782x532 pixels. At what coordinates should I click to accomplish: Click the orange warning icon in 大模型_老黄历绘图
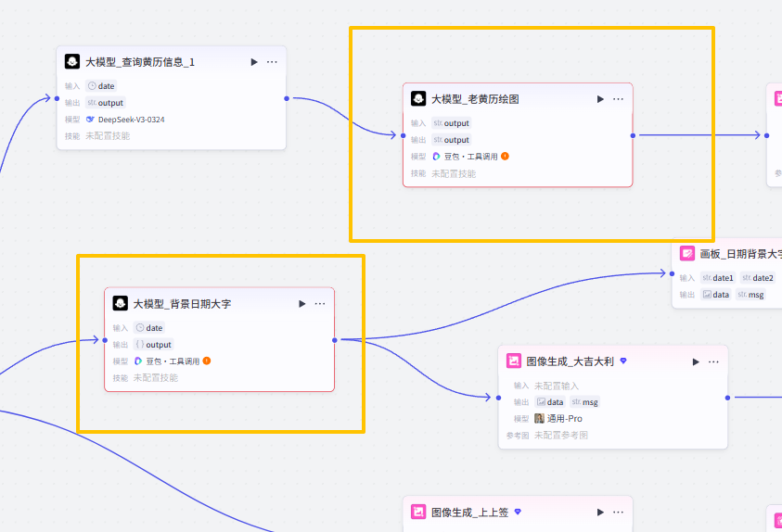505,157
